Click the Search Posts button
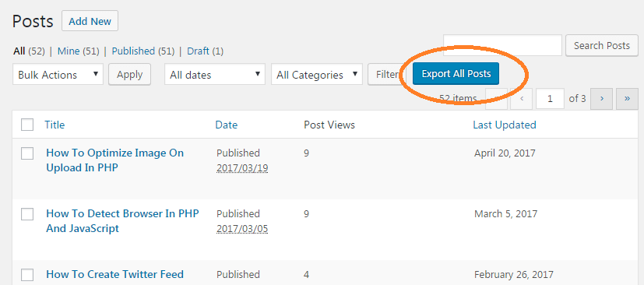The height and width of the screenshot is (285, 644). coord(602,45)
